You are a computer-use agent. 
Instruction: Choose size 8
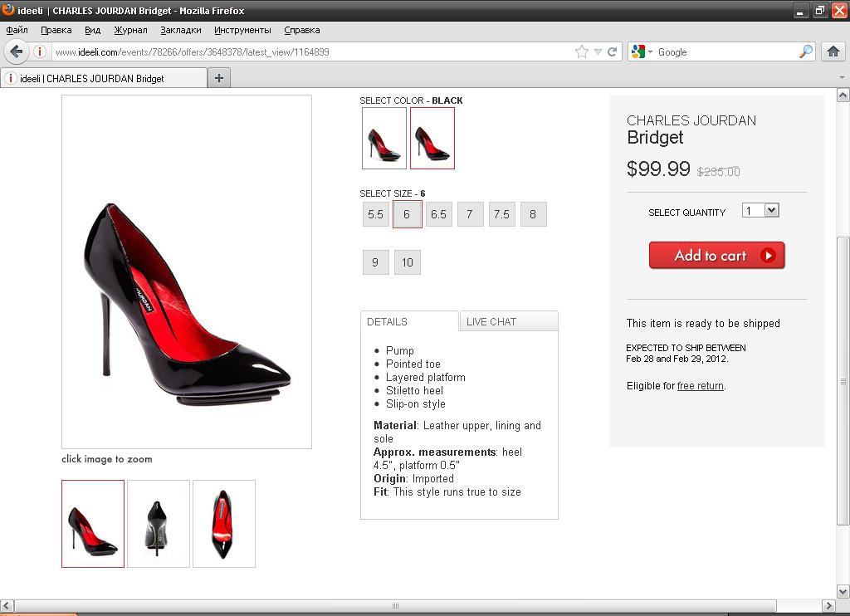tap(534, 214)
